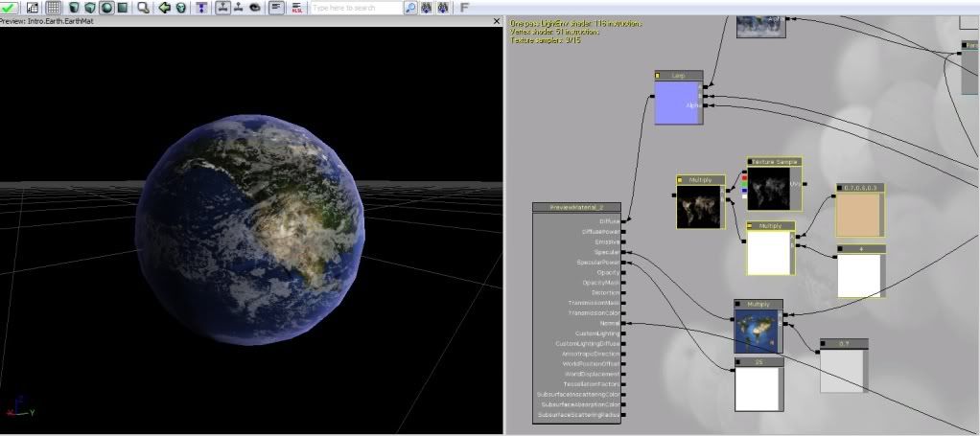Click the WorldPositionOffset input row
The height and width of the screenshot is (436, 980).
(x=594, y=363)
